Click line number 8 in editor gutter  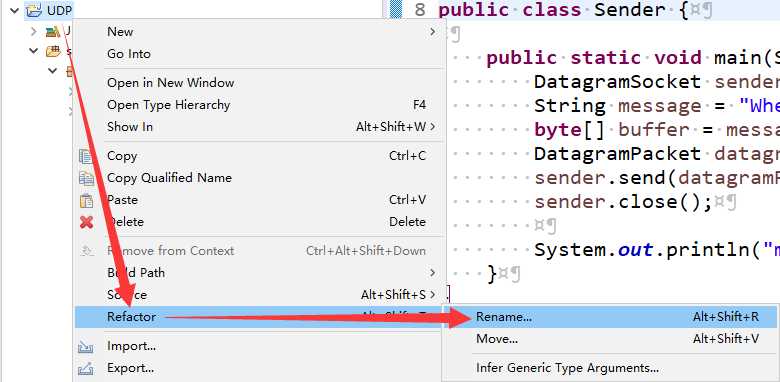[419, 10]
